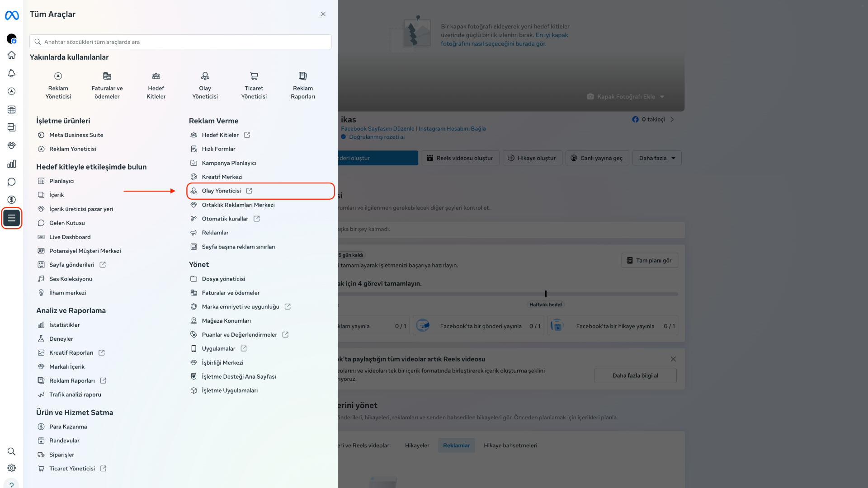Click the search field for tools
Image resolution: width=868 pixels, height=488 pixels.
(180, 42)
